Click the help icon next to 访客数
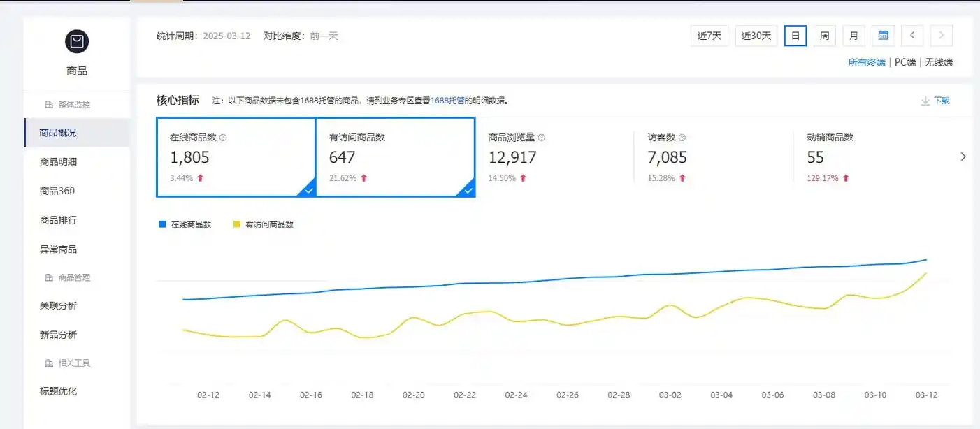The width and height of the screenshot is (980, 429). click(x=684, y=137)
